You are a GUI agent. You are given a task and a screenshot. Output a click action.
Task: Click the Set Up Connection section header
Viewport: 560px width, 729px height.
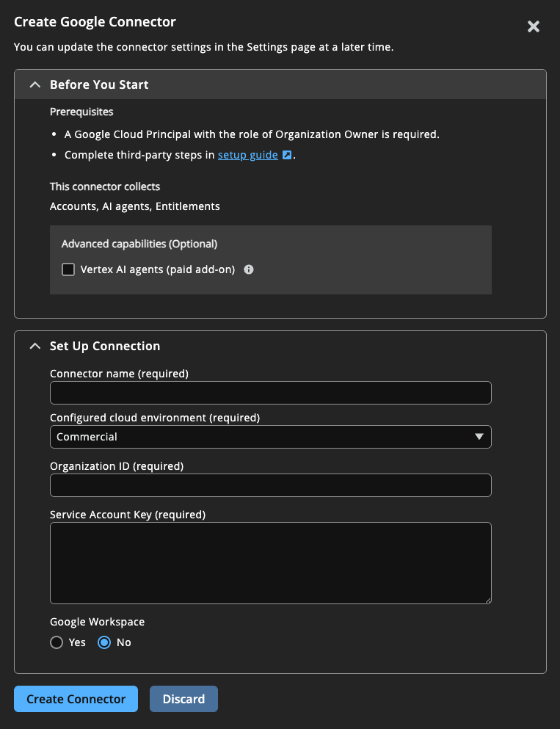(106, 346)
